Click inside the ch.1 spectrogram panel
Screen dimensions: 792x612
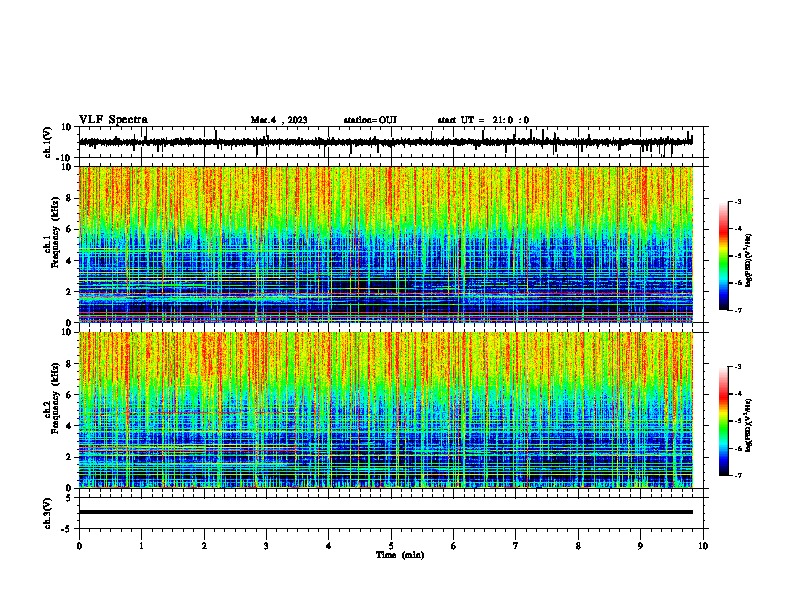tap(386, 244)
